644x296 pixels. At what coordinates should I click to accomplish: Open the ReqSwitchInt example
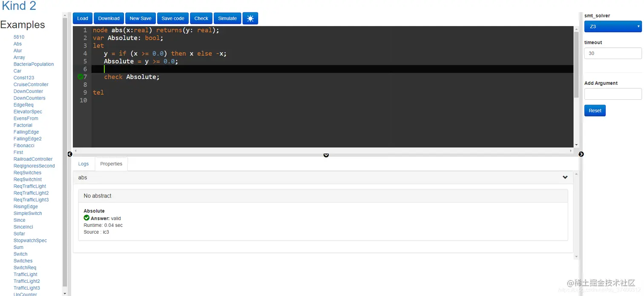coord(28,180)
